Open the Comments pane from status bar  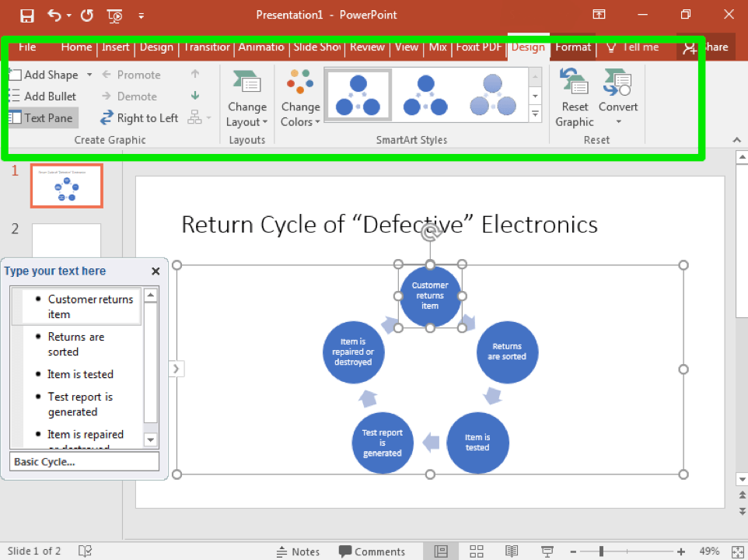click(372, 551)
